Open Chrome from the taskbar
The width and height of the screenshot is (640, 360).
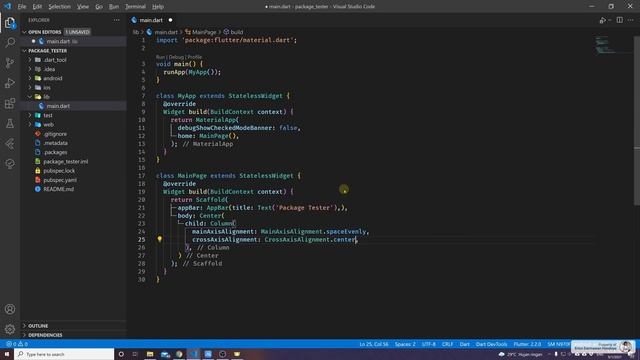[x=179, y=354]
